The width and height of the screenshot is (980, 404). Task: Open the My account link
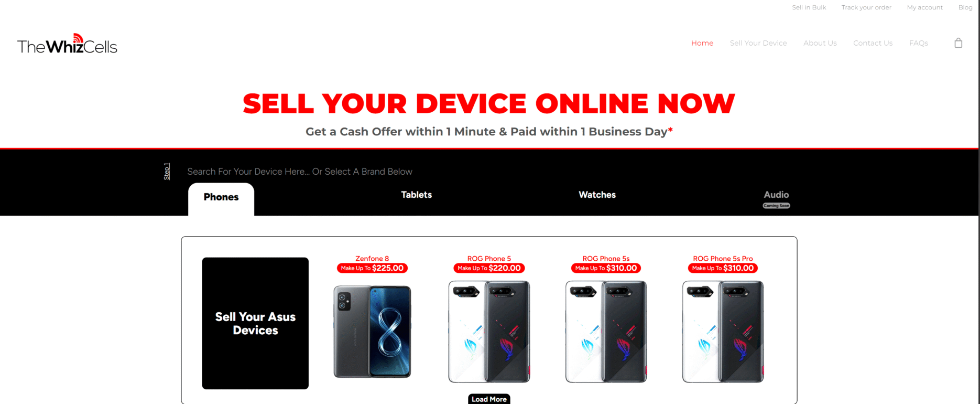pos(925,7)
